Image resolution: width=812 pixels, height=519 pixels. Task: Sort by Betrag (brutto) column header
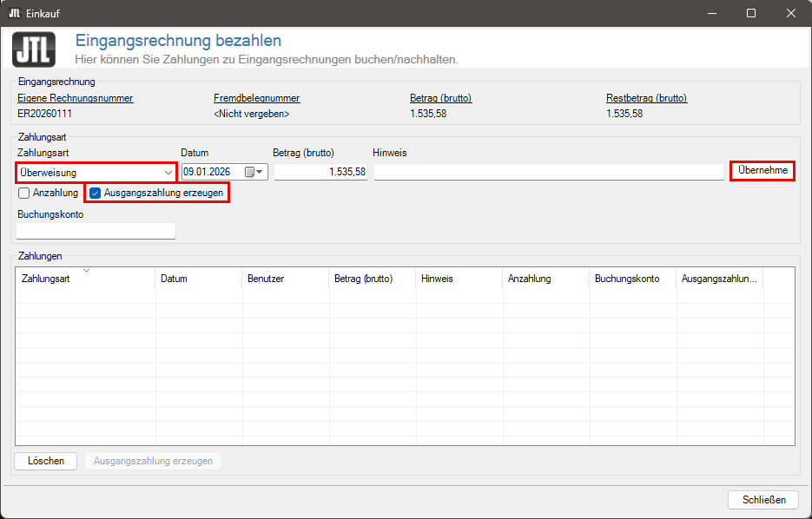372,279
